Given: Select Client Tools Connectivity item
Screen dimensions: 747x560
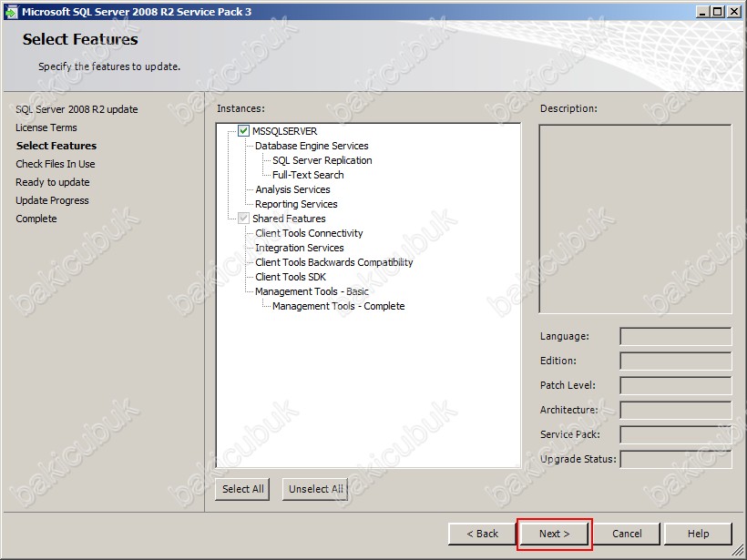Looking at the screenshot, I should 309,233.
